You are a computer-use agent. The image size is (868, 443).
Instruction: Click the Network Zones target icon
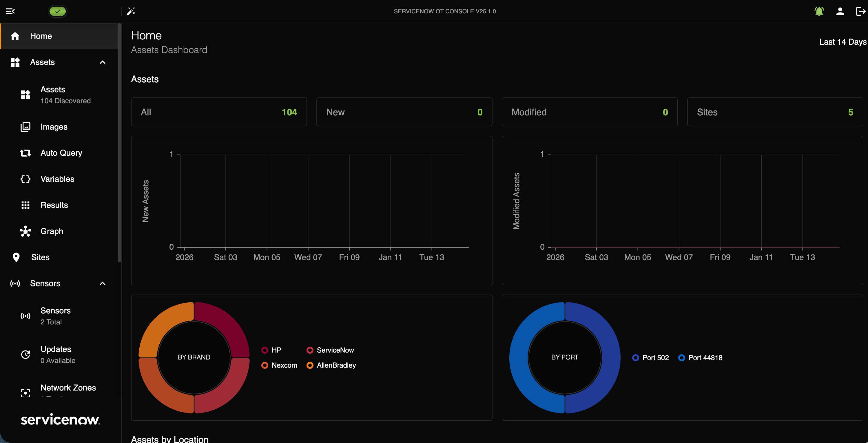click(x=25, y=393)
